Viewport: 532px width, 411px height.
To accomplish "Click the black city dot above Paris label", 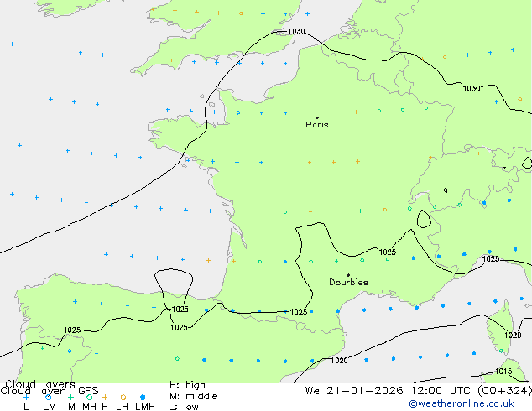I will tap(317, 117).
